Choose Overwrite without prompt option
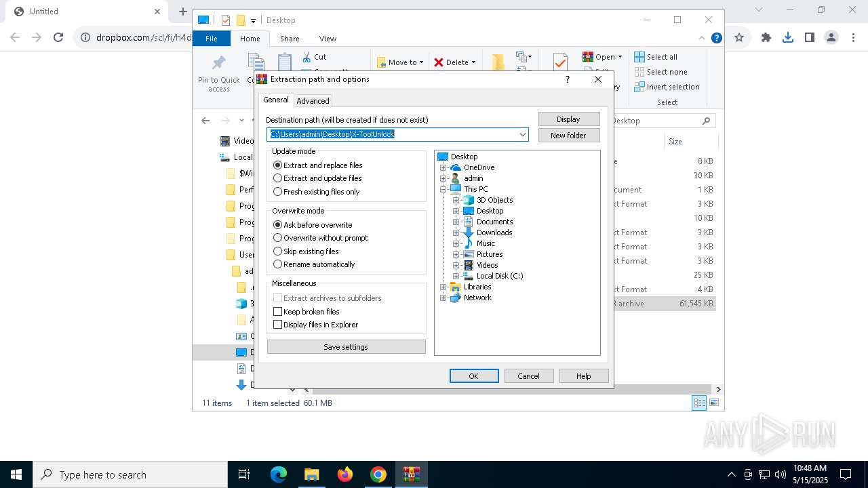The image size is (868, 488). coord(320,238)
